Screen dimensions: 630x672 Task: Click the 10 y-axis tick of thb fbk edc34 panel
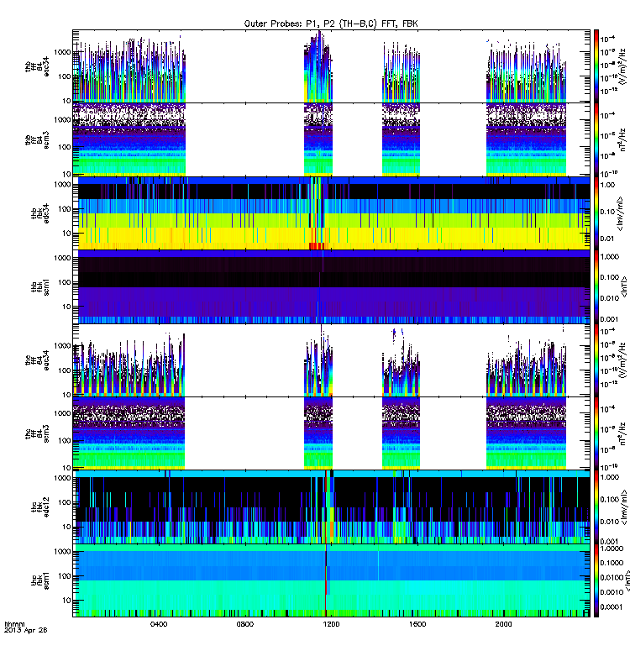coord(66,234)
